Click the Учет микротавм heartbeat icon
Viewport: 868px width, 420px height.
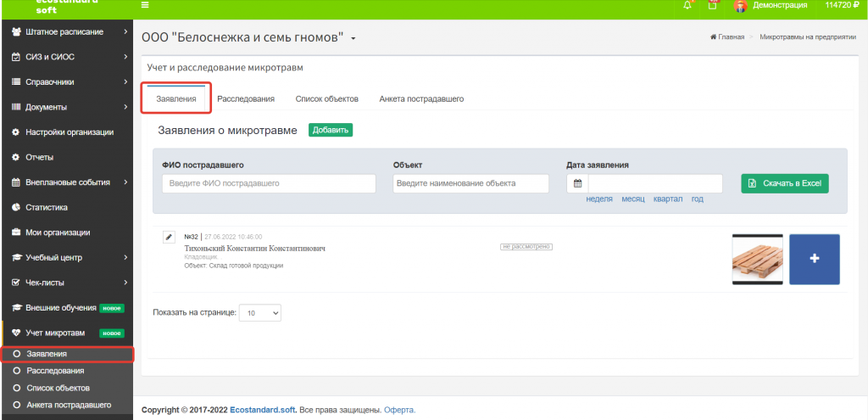(16, 333)
